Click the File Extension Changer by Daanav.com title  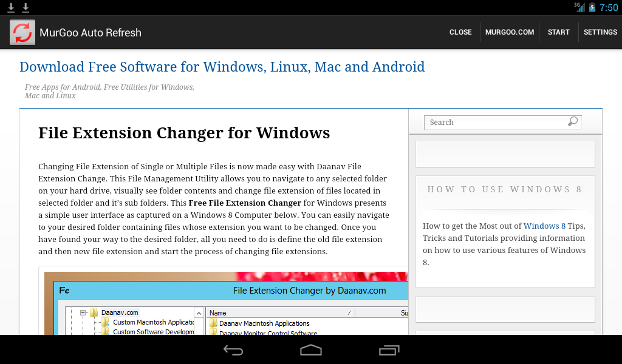[x=309, y=291]
